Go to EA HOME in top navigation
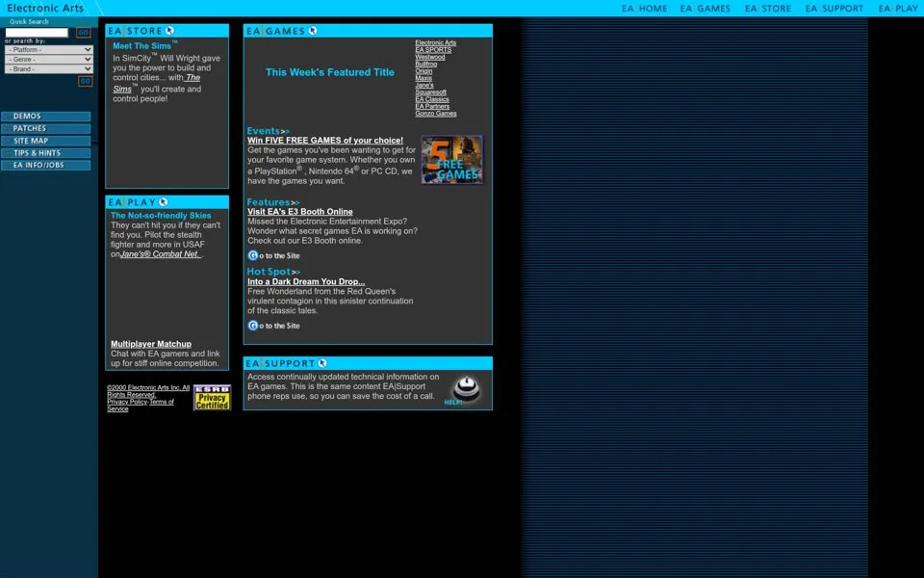Image resolution: width=924 pixels, height=578 pixels. click(644, 9)
